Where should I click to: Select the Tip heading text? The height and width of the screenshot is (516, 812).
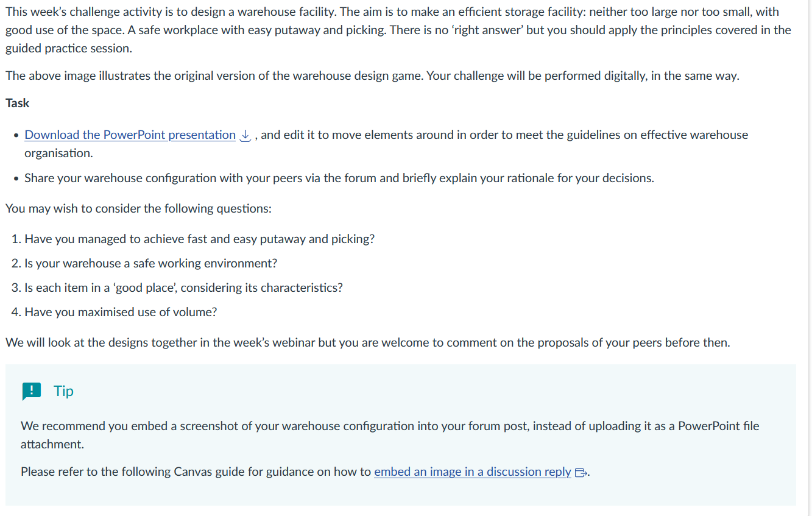[x=63, y=391]
